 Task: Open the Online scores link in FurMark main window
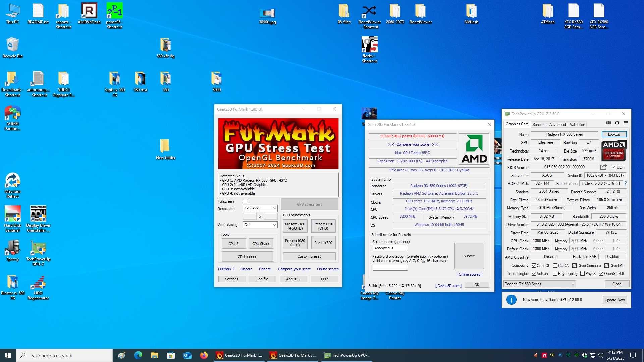click(328, 269)
